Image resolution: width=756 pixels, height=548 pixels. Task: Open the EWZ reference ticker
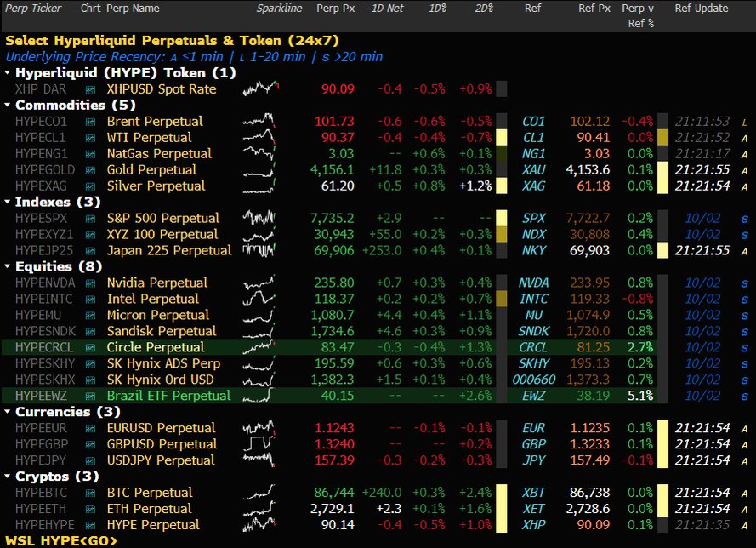pos(533,396)
